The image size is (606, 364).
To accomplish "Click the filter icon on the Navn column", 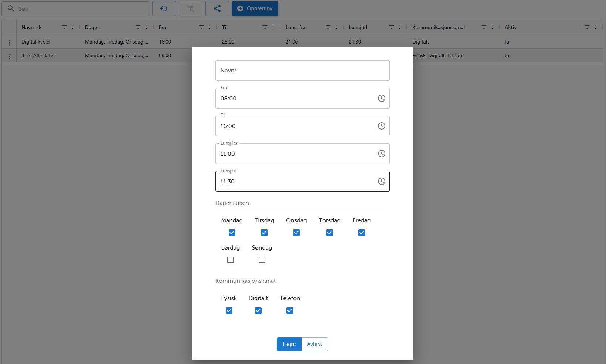I will click(64, 27).
